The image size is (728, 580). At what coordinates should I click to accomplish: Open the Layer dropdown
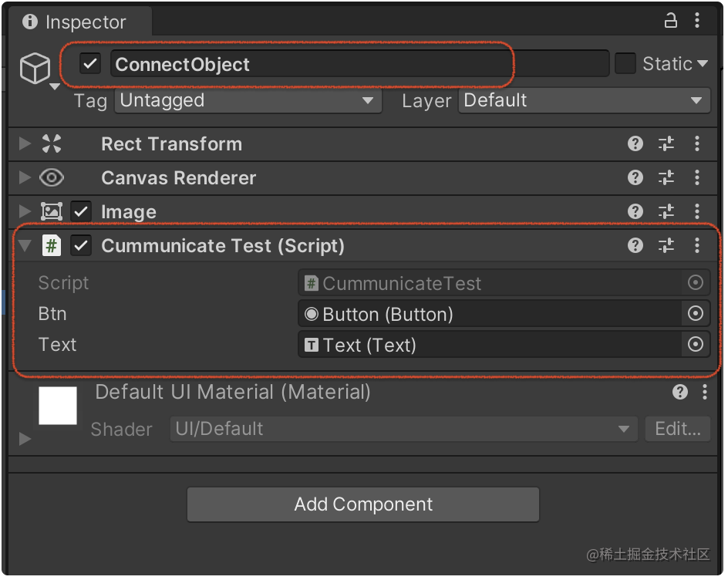584,100
